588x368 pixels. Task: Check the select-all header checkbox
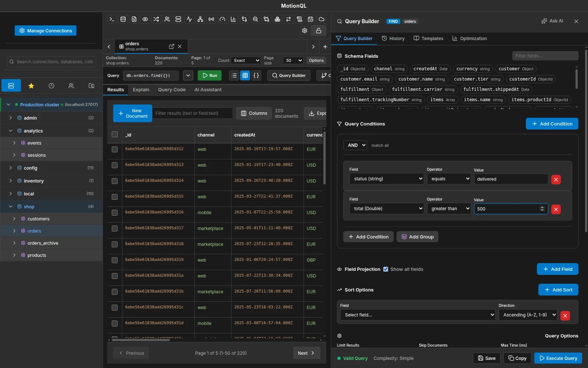tap(115, 135)
